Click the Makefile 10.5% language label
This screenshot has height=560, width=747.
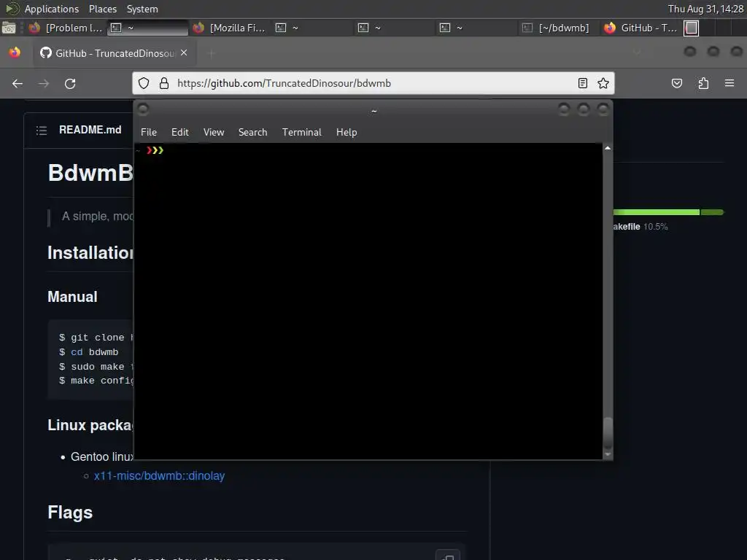click(640, 227)
